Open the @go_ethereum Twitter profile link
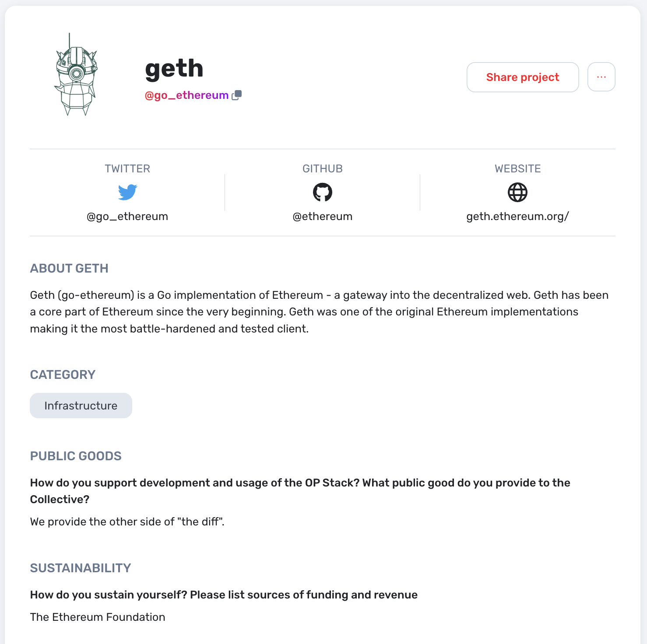The height and width of the screenshot is (644, 647). 127,216
